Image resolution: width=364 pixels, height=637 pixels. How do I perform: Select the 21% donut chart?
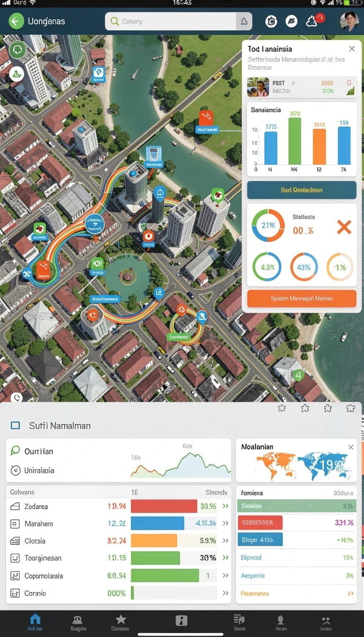pyautogui.click(x=268, y=226)
